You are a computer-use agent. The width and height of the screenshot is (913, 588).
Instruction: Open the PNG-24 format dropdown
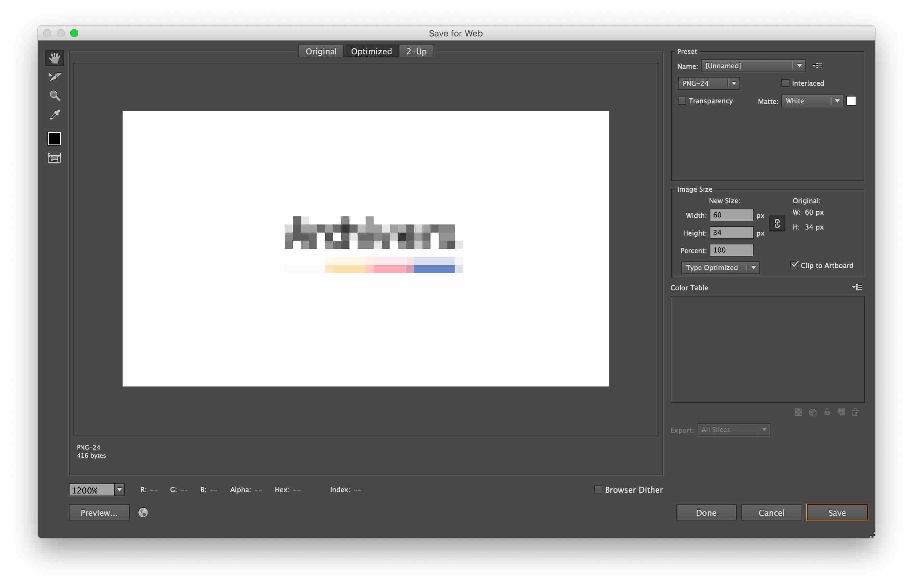[708, 83]
